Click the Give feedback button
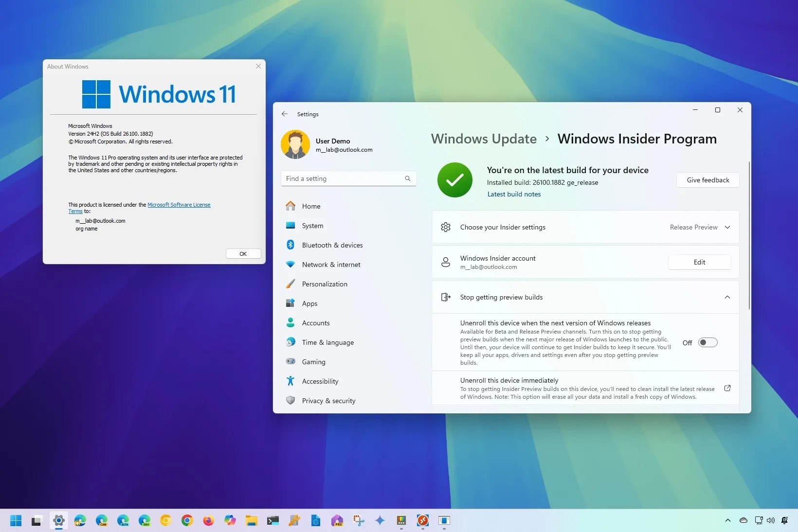The image size is (798, 532). pyautogui.click(x=707, y=180)
